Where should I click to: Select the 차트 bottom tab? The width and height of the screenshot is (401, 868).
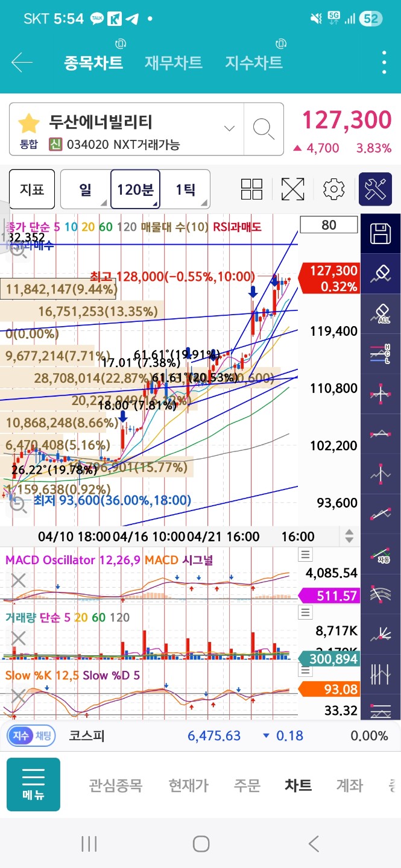point(298,785)
